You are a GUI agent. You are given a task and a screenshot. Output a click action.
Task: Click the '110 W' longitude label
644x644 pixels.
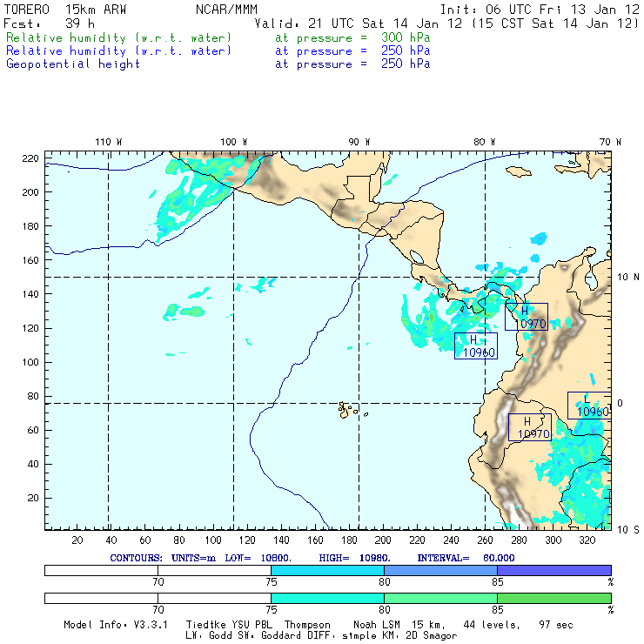tap(109, 142)
